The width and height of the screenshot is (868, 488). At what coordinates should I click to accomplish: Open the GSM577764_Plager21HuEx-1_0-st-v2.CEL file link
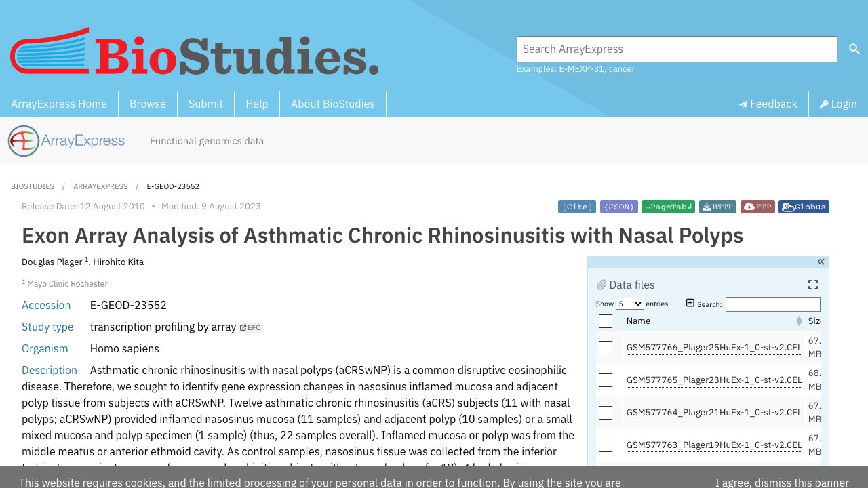(x=714, y=413)
